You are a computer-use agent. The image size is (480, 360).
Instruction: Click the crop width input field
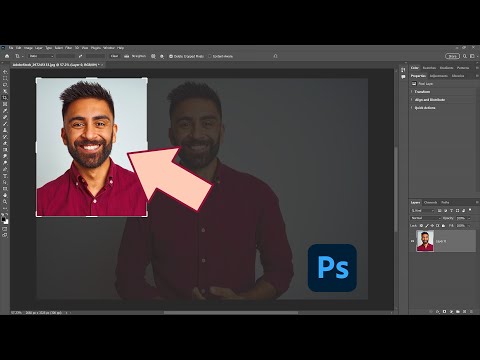[x=66, y=56]
